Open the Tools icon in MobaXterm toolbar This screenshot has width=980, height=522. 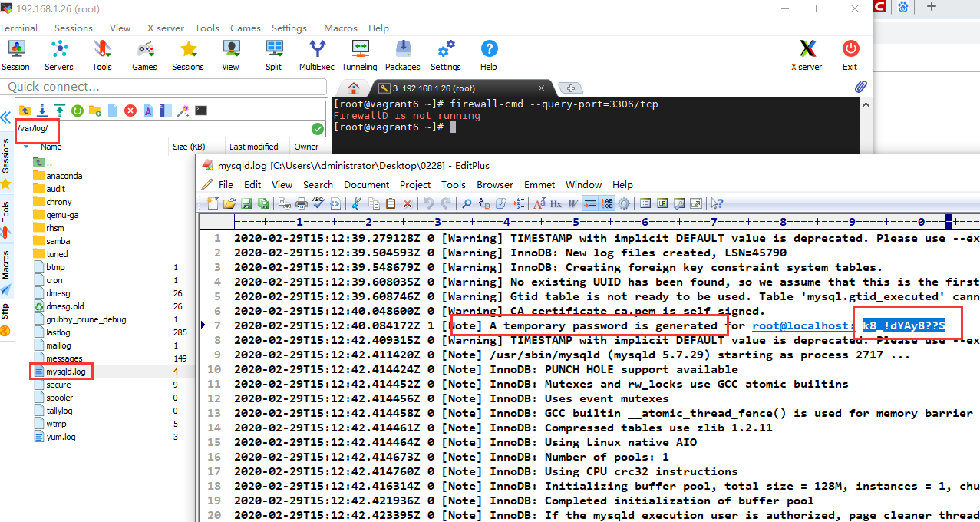tap(102, 55)
